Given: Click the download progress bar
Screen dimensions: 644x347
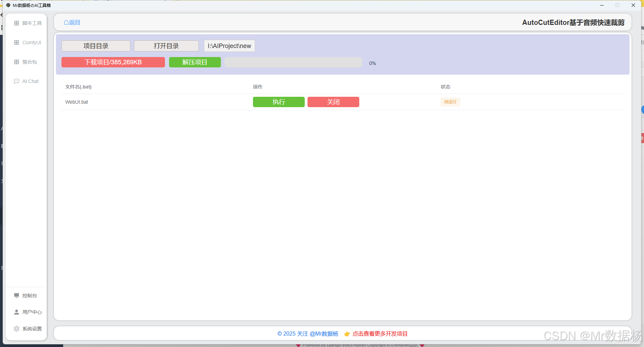Looking at the screenshot, I should [293, 62].
